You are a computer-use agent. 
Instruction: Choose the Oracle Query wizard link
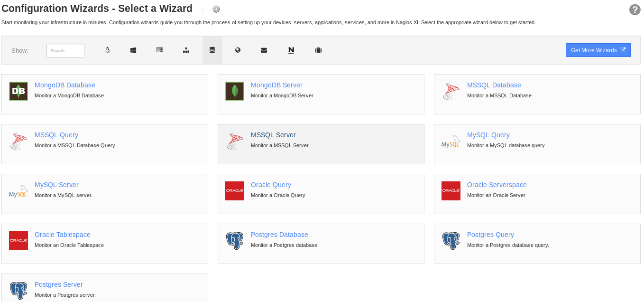(x=271, y=185)
